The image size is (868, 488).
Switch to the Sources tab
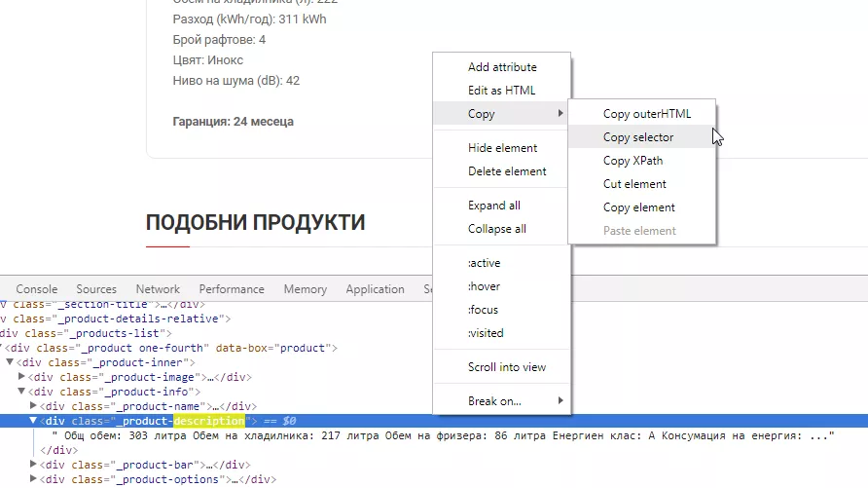tap(96, 289)
